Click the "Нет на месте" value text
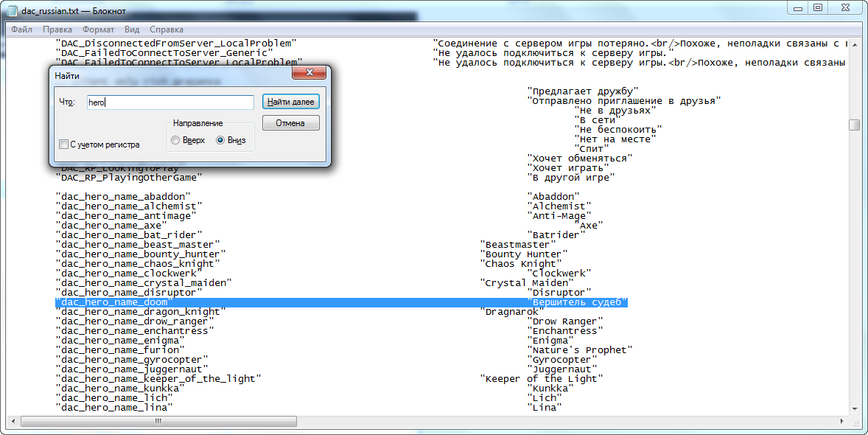 [615, 139]
